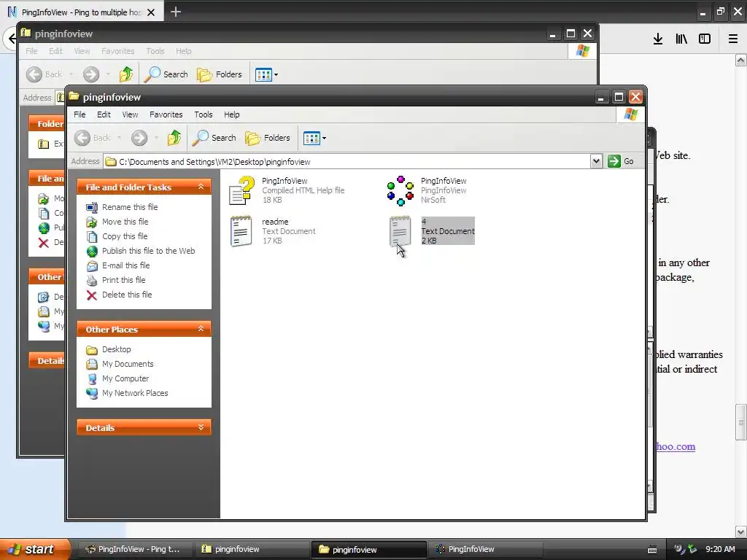Click the taskbar keyboard icon
This screenshot has height=560, width=747.
pyautogui.click(x=652, y=550)
